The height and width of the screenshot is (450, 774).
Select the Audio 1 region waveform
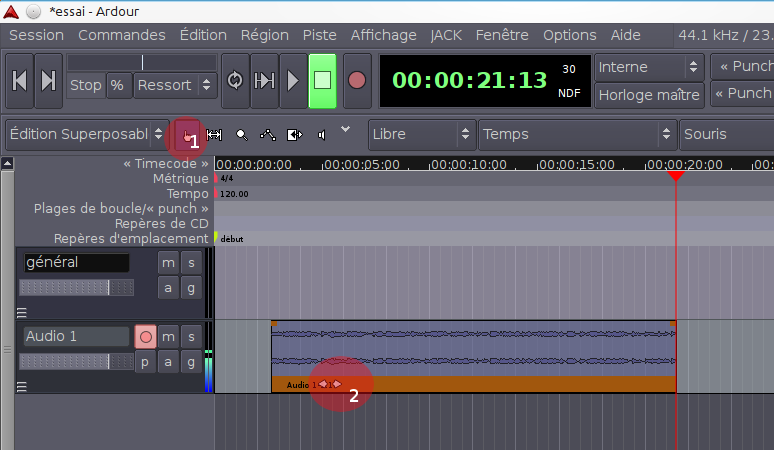[x=474, y=348]
